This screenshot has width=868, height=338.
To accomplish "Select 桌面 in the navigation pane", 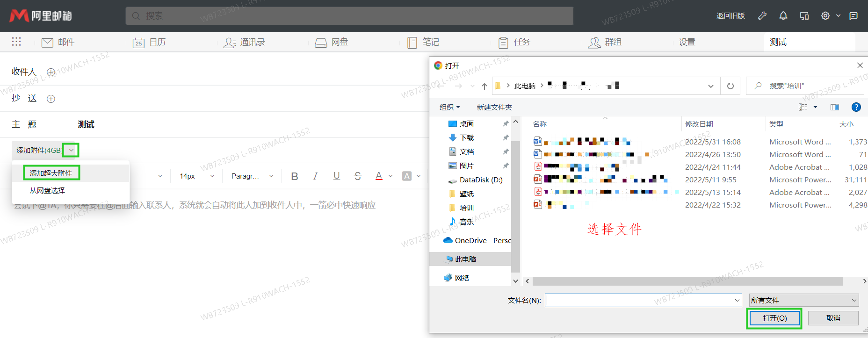I will pos(467,124).
